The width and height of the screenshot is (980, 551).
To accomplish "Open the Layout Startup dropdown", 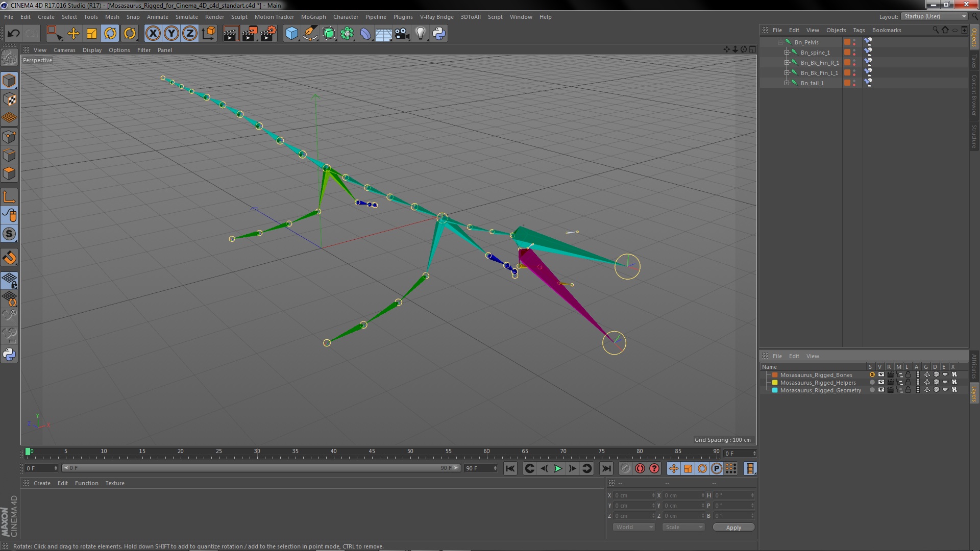I will pos(934,17).
